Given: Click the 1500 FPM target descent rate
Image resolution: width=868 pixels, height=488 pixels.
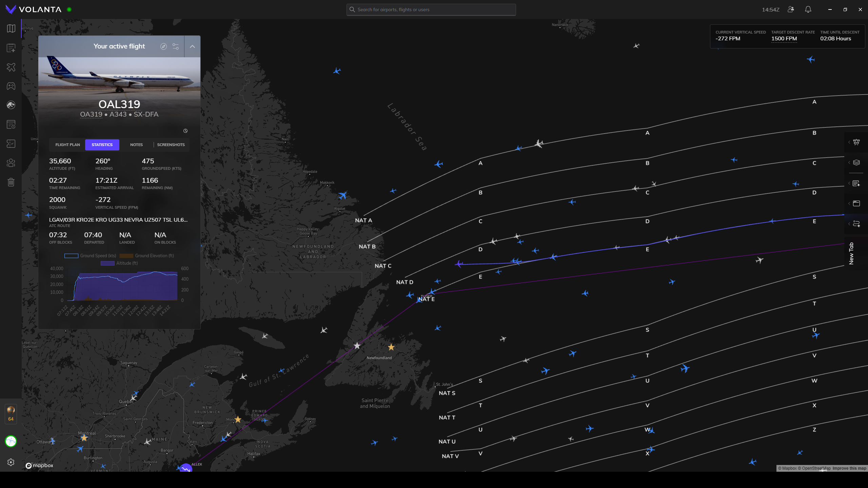Looking at the screenshot, I should click(784, 39).
